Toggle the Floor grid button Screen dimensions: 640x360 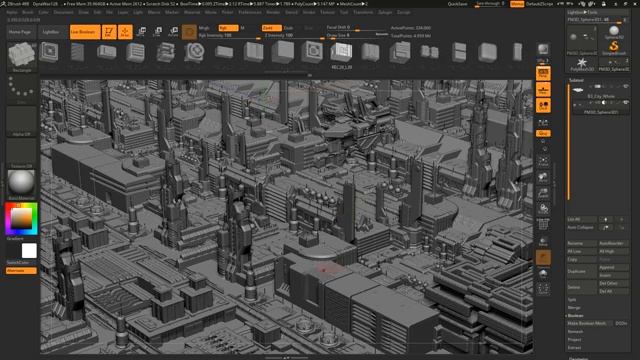tap(543, 89)
